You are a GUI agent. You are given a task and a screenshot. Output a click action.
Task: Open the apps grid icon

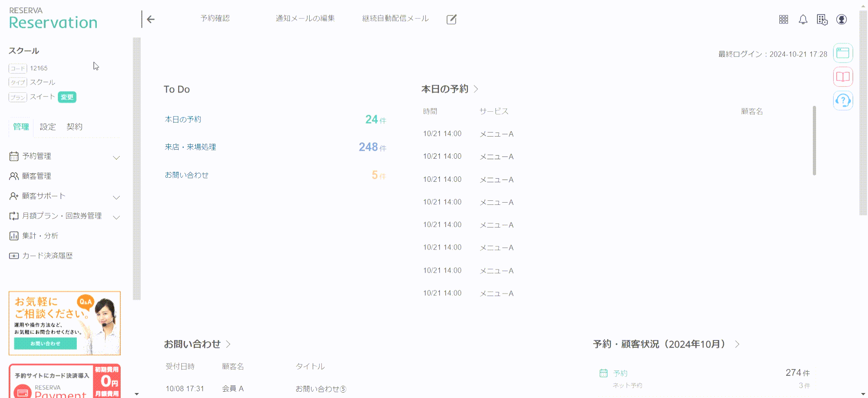[783, 19]
